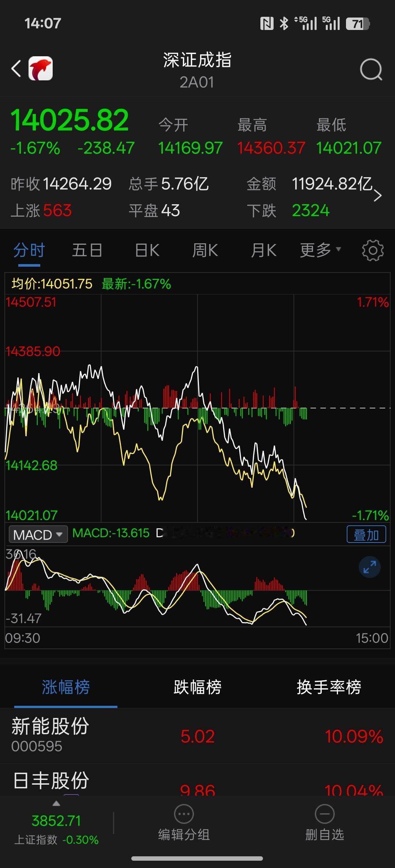Tap the 金额 11924.82亿 value
The image size is (395, 868).
(332, 184)
